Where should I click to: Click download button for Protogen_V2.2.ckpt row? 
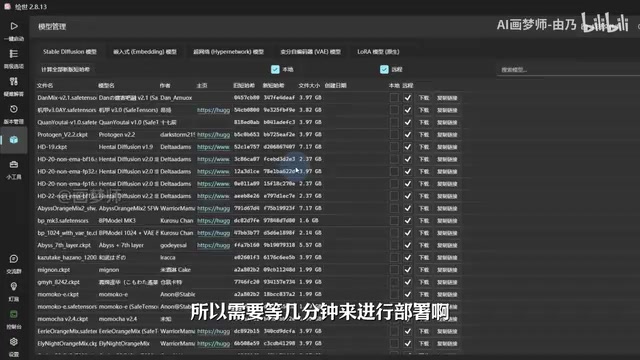(x=424, y=135)
